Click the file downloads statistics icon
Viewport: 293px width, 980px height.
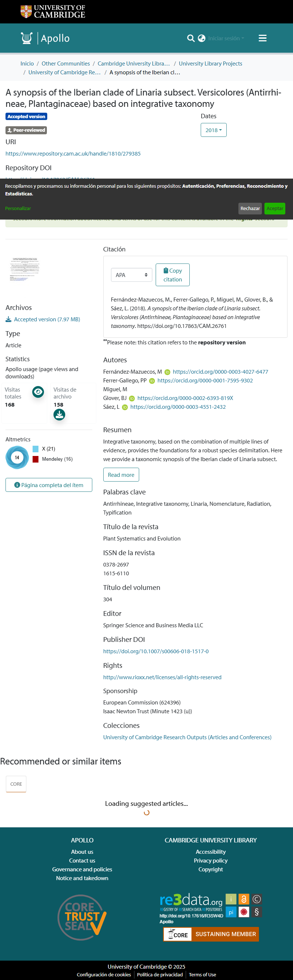tap(59, 414)
